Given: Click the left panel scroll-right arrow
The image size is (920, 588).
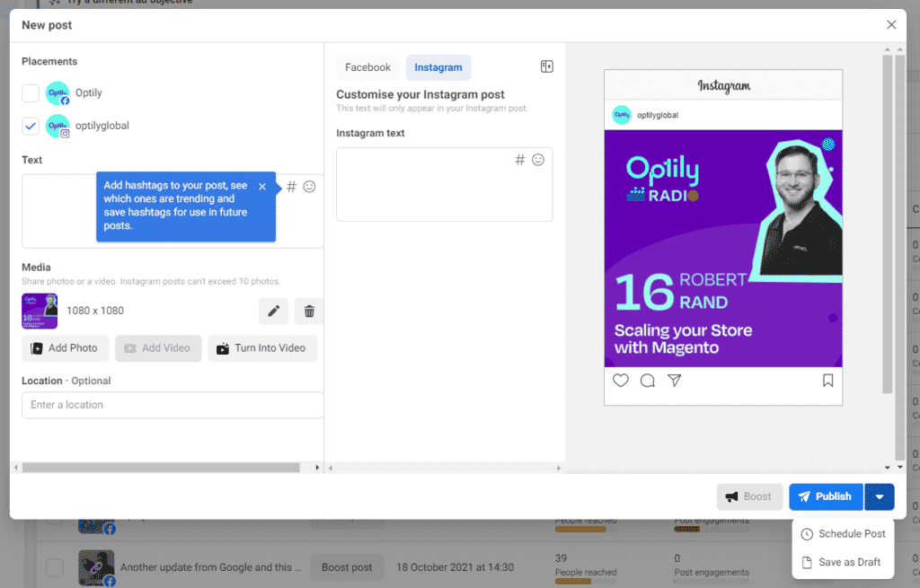Looking at the screenshot, I should pyautogui.click(x=317, y=468).
